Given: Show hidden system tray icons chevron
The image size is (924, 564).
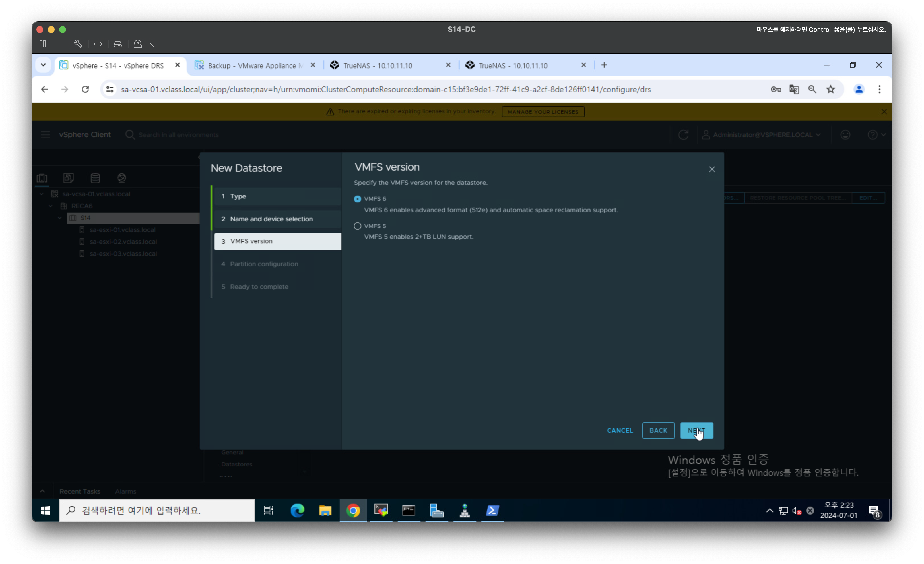Looking at the screenshot, I should pyautogui.click(x=770, y=510).
